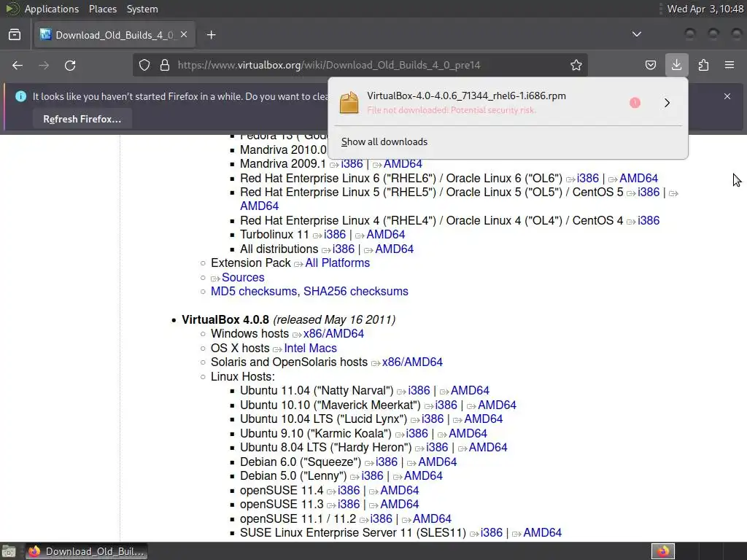Open a new tab
This screenshot has height=560, width=747.
point(211,35)
